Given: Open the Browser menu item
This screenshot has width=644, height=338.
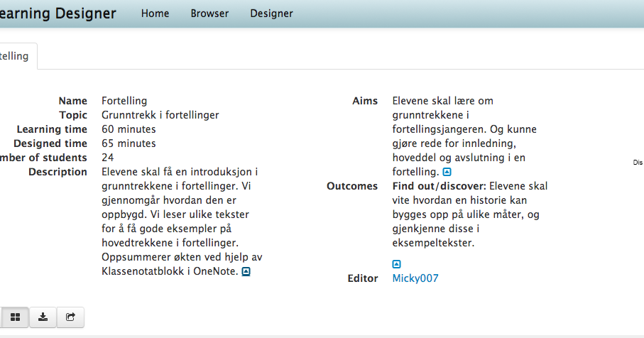Looking at the screenshot, I should point(209,13).
